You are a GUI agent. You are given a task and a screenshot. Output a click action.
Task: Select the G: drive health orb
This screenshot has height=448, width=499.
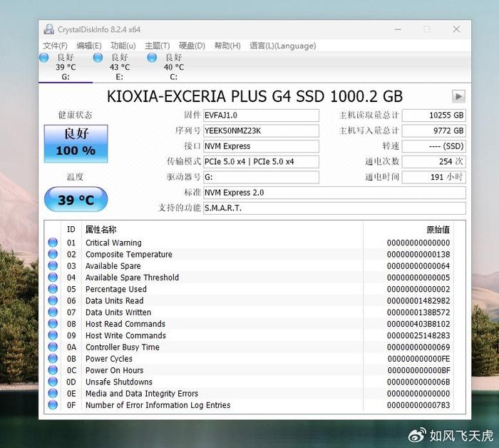[44, 58]
